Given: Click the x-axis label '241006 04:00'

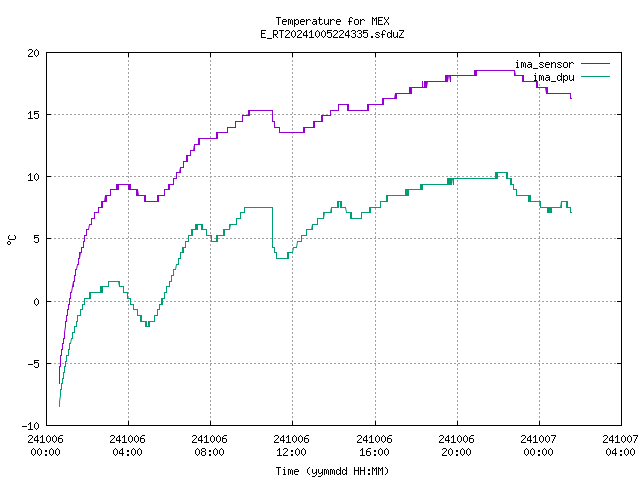Looking at the screenshot, I should click(x=127, y=446).
